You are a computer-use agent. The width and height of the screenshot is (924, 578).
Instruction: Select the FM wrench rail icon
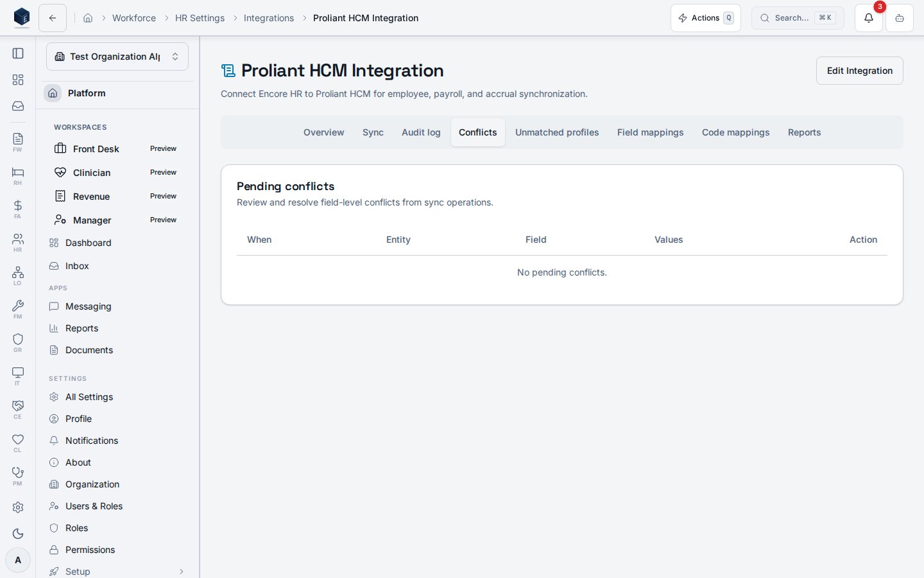[x=18, y=309]
